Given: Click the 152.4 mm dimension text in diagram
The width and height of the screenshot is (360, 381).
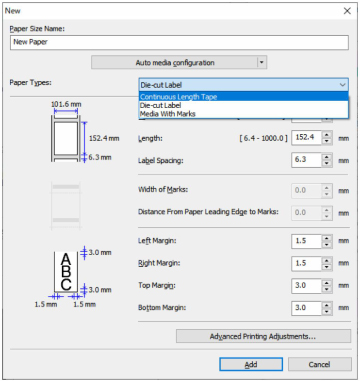Looking at the screenshot, I should pos(104,138).
